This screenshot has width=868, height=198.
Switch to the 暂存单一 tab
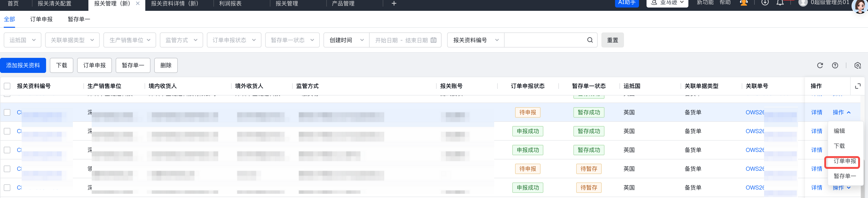coord(79,19)
